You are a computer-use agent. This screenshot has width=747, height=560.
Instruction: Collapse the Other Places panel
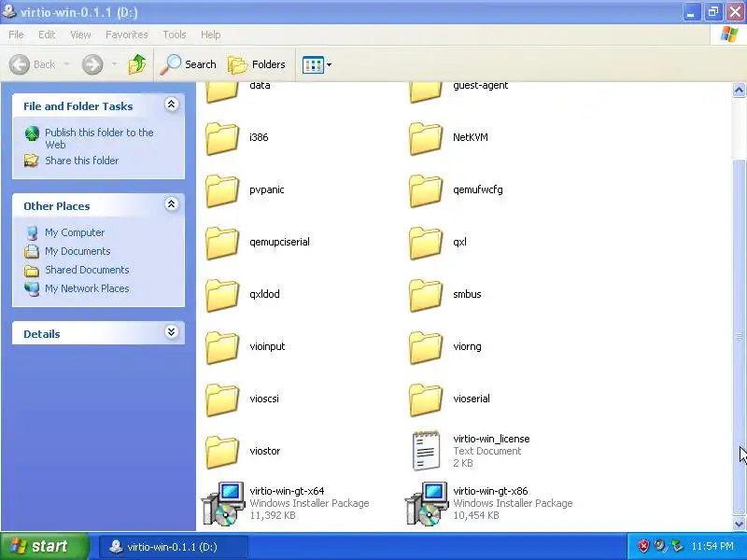click(x=172, y=203)
